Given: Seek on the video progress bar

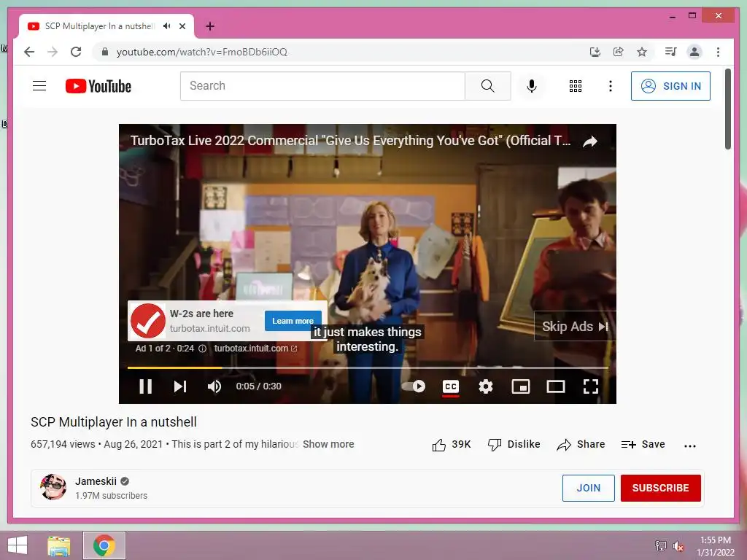Looking at the screenshot, I should tap(368, 367).
